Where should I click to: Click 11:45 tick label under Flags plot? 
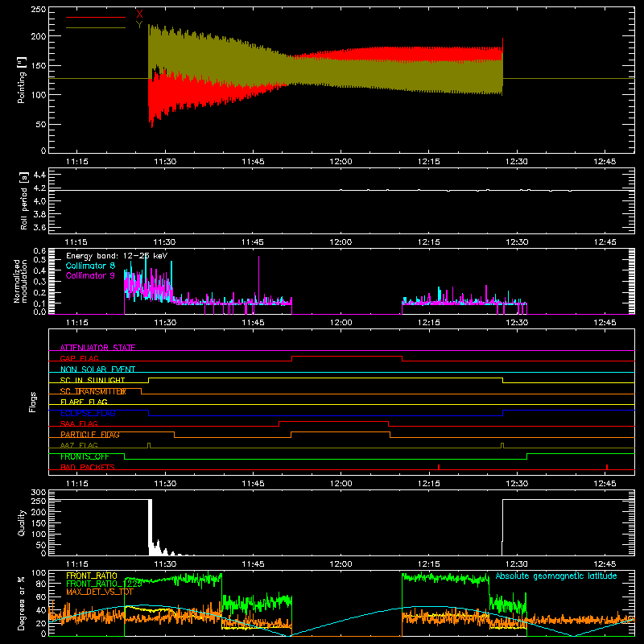pos(253,484)
